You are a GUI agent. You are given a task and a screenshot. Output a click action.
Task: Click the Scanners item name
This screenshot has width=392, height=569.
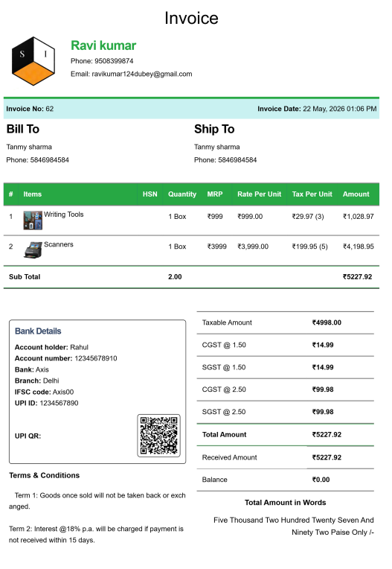tap(59, 244)
